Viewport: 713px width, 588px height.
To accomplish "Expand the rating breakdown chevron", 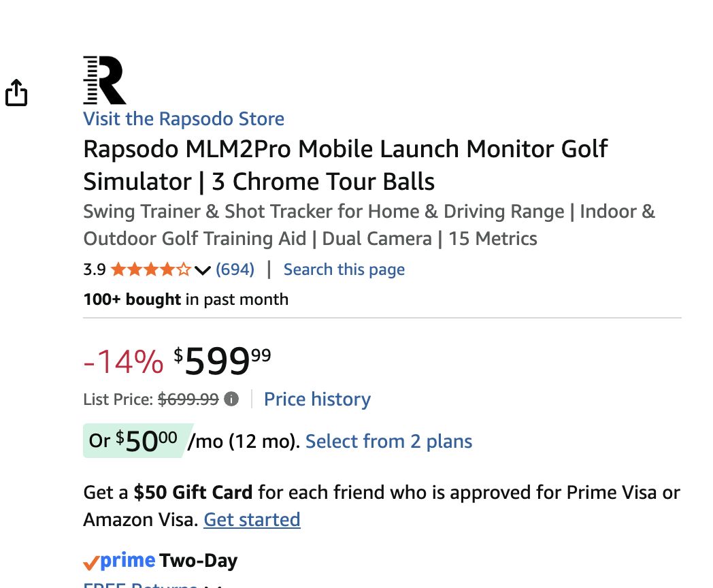I will (x=202, y=270).
